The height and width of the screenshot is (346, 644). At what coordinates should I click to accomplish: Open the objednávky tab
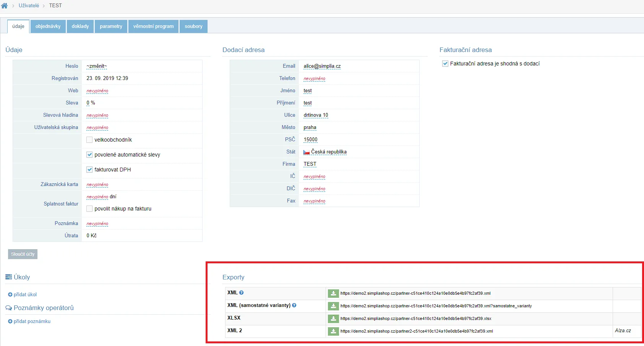(x=48, y=26)
